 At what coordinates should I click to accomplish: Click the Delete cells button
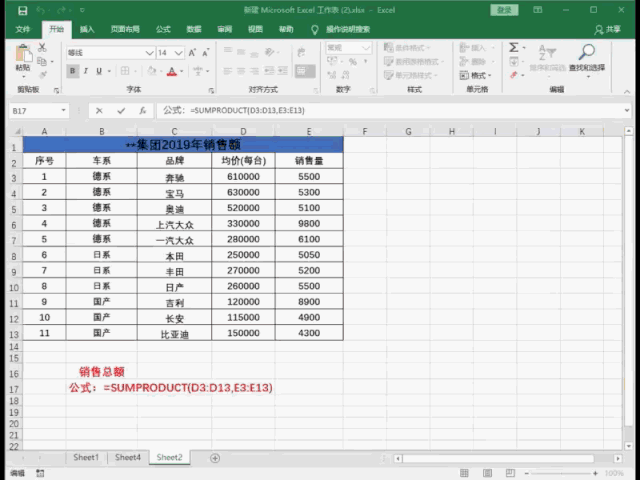(x=476, y=62)
